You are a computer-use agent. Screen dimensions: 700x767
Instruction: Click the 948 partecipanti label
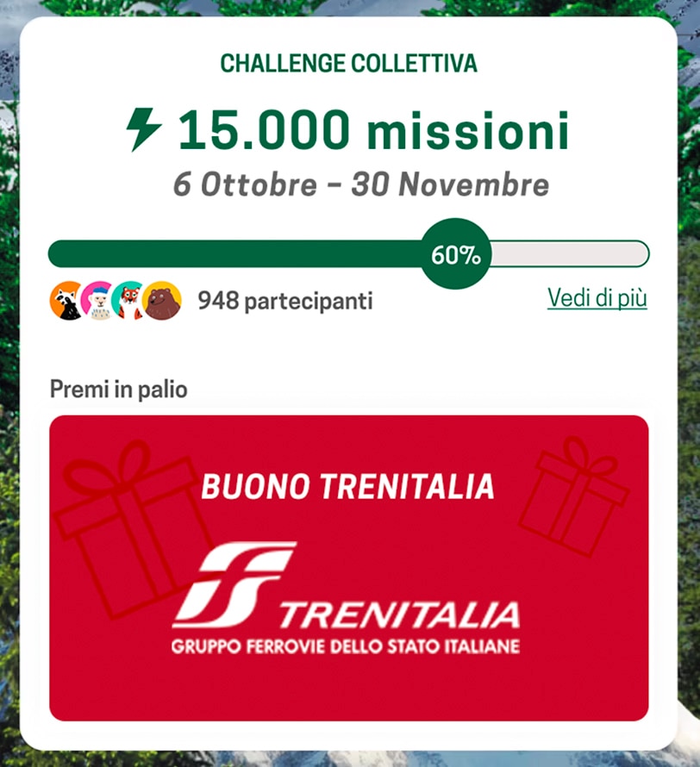[285, 301]
